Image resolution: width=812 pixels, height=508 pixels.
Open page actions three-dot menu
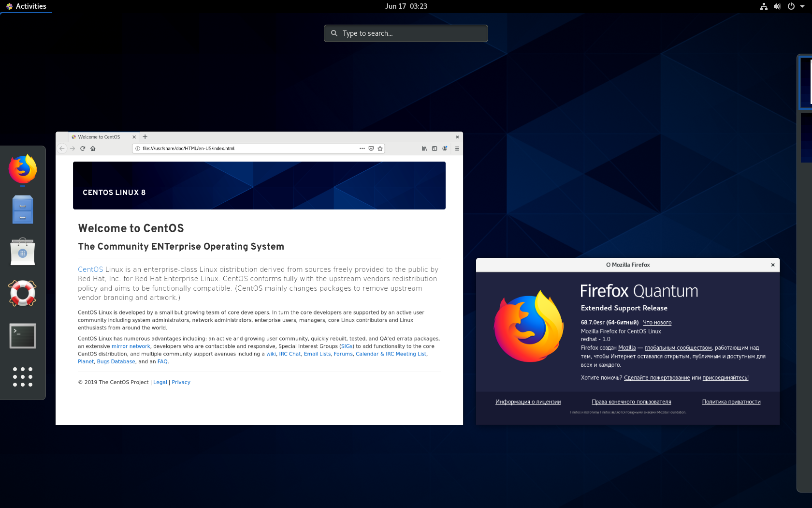coord(362,149)
